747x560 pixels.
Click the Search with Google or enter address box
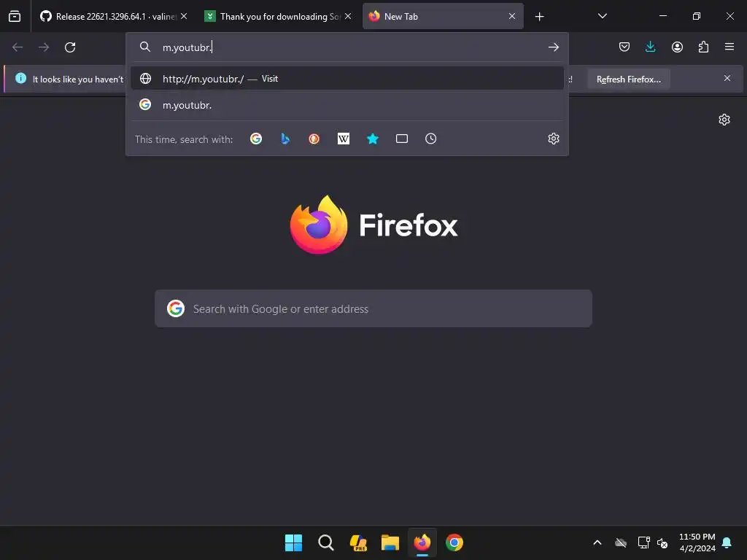(373, 308)
